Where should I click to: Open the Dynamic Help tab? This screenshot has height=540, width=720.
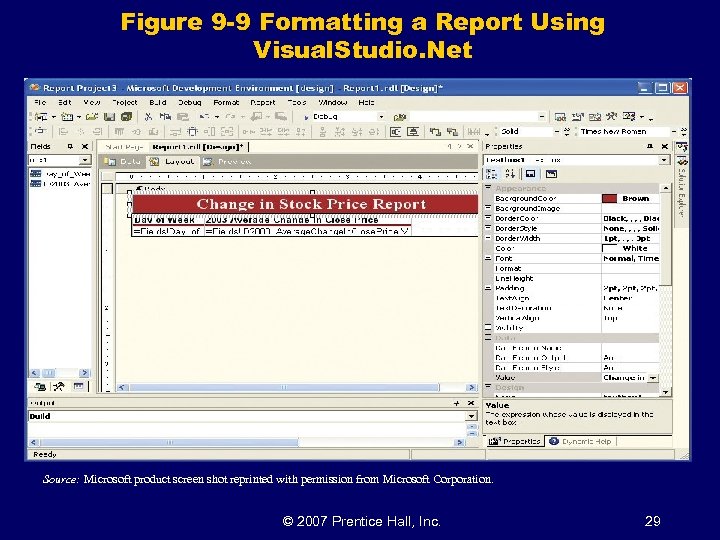580,441
